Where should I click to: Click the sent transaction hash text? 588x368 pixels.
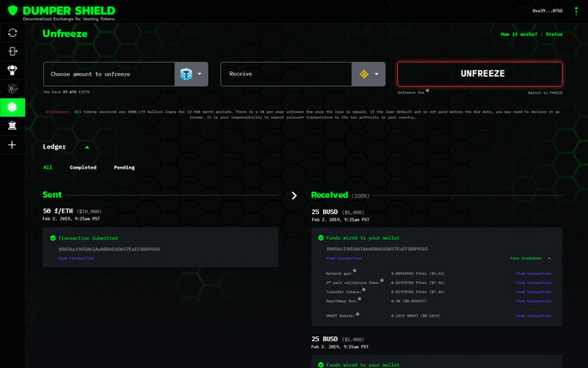pos(109,249)
